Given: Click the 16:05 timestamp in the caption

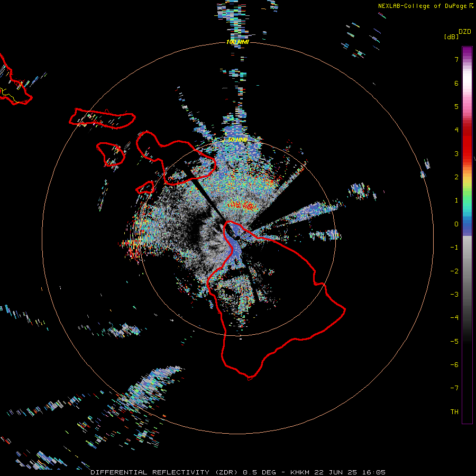Looking at the screenshot, I should 374,472.
